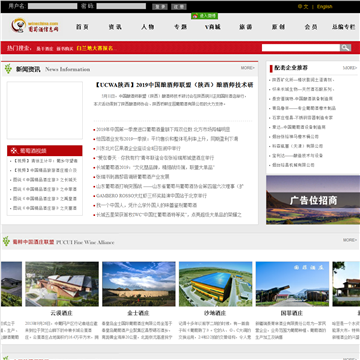Open the 专题 navigation item
This screenshot has width=360, height=360.
click(x=180, y=27)
